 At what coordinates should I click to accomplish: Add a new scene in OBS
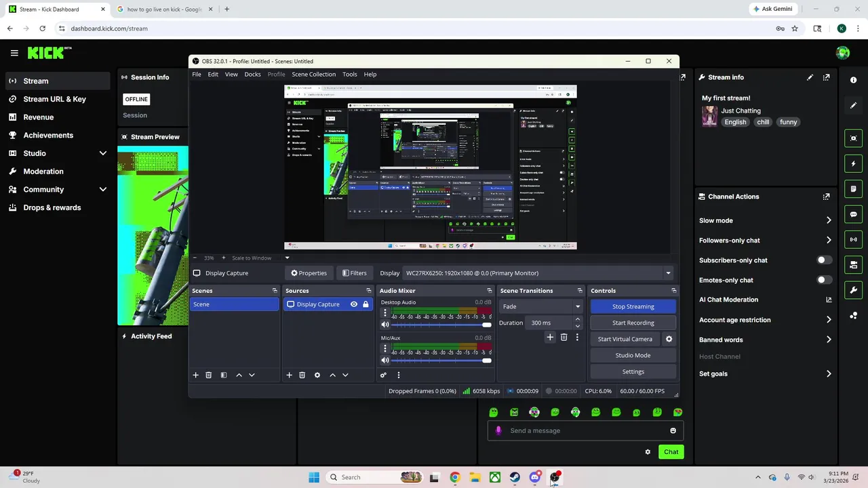click(195, 375)
